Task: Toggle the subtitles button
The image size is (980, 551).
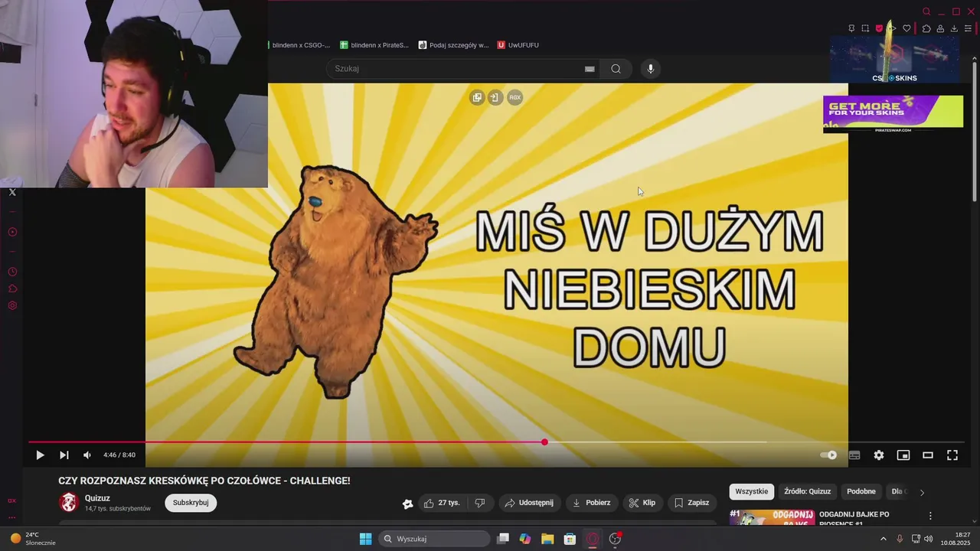Action: 854,455
